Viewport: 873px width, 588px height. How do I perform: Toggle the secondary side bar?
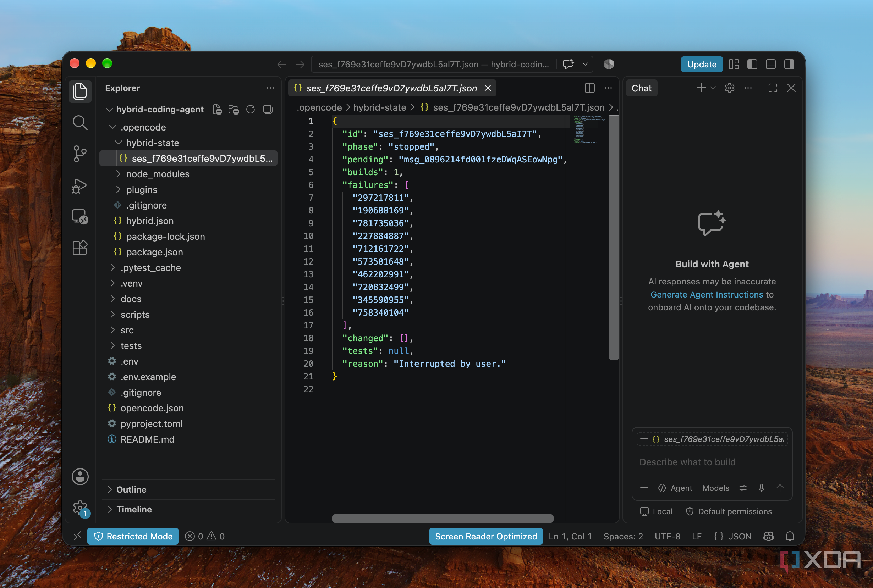click(789, 64)
